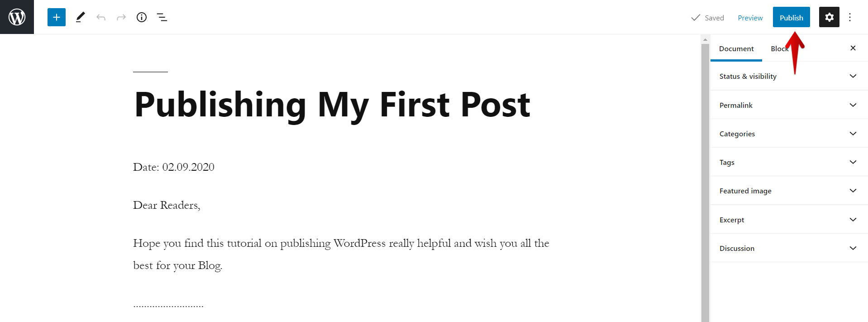Open the content structure info icon
The height and width of the screenshot is (322, 868).
point(142,17)
